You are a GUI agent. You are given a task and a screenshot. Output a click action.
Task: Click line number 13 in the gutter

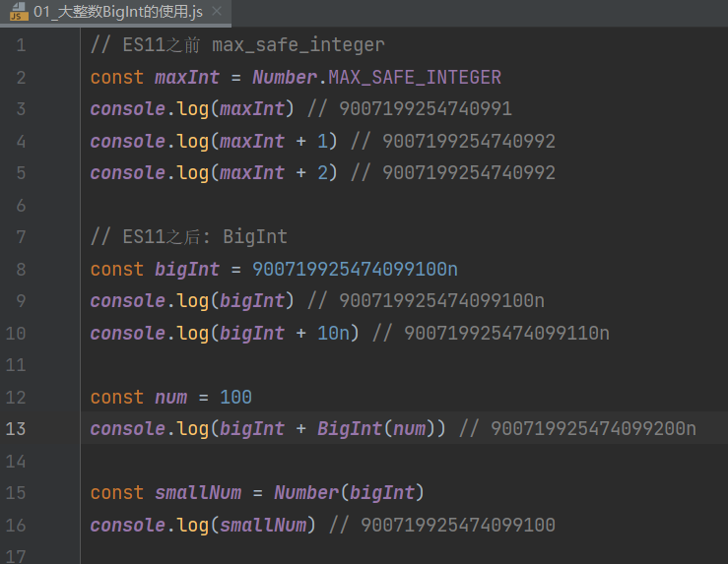click(x=16, y=428)
